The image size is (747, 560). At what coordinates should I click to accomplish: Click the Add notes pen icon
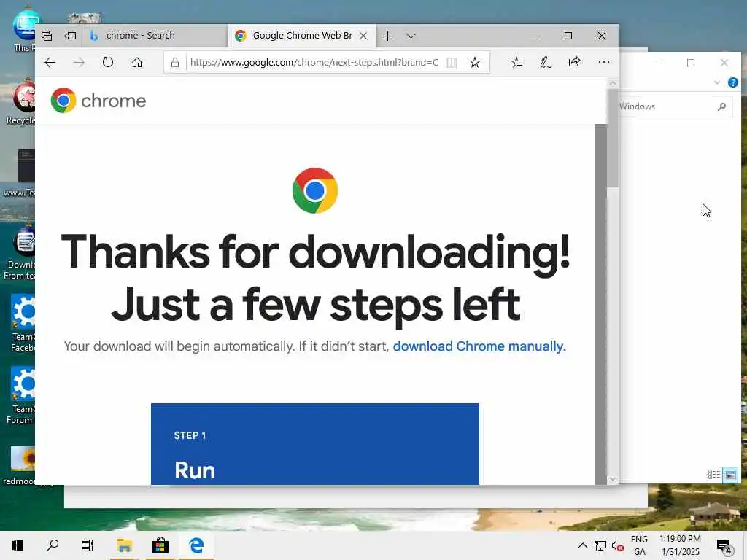click(546, 63)
